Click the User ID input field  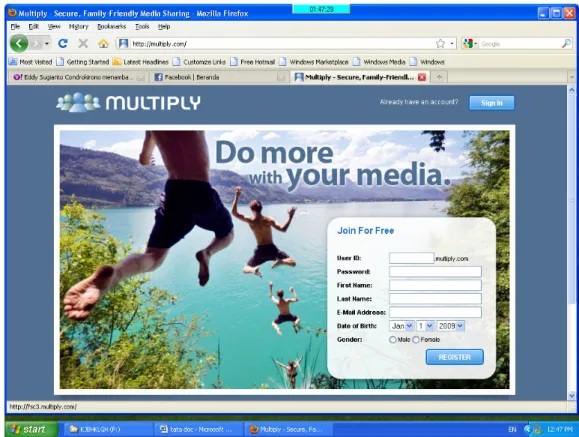pos(411,258)
